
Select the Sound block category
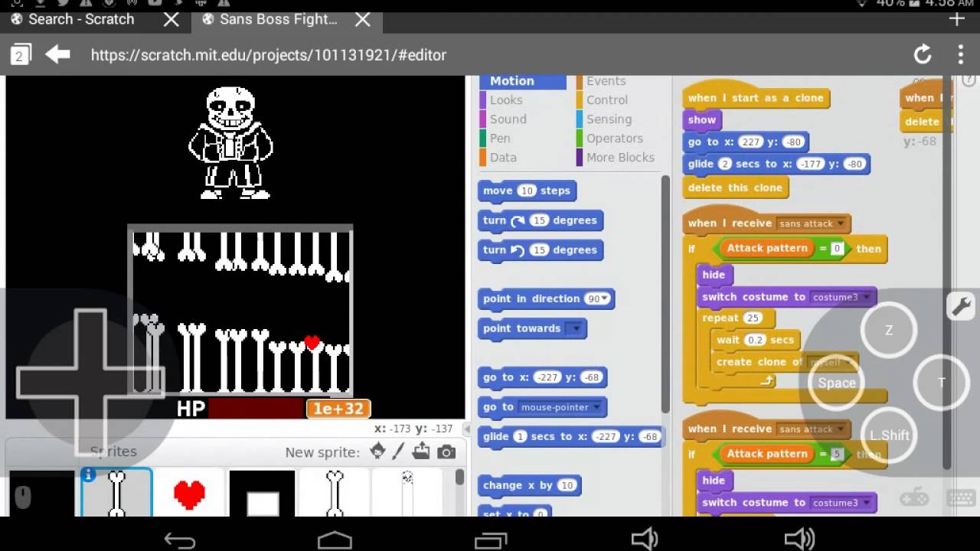coord(508,119)
